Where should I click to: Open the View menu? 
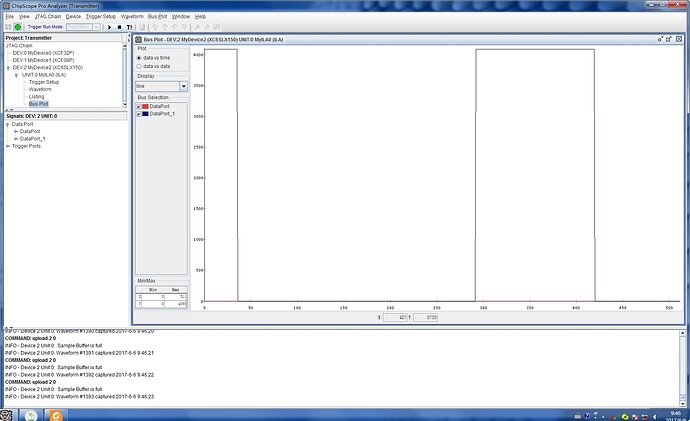pyautogui.click(x=24, y=16)
